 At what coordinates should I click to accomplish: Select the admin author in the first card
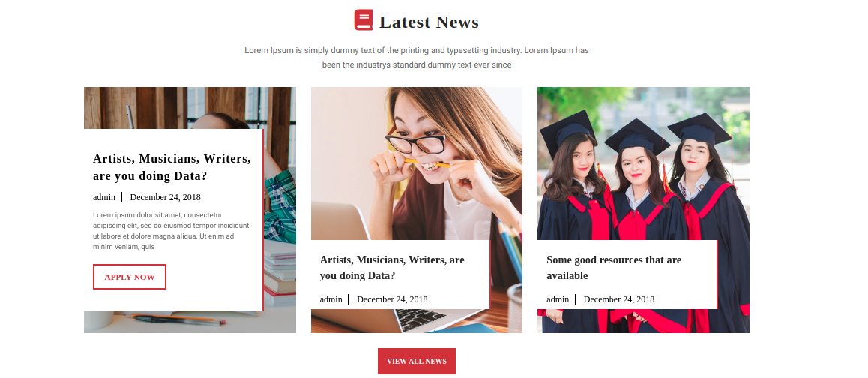(x=104, y=197)
